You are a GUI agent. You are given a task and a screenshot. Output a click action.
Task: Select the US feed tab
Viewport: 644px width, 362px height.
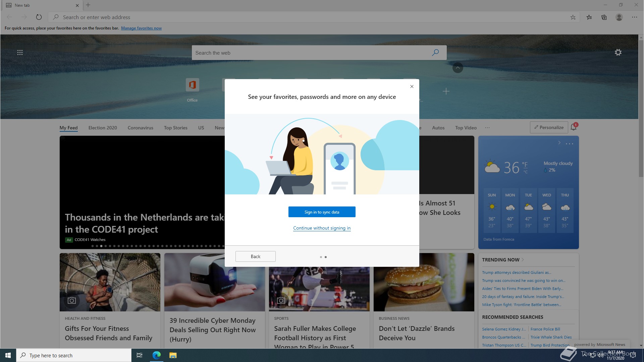[201, 128]
